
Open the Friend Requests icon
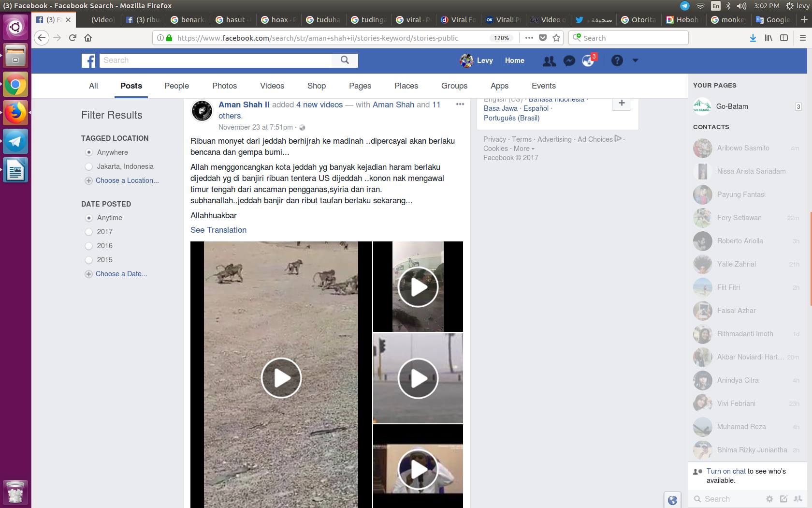click(549, 60)
